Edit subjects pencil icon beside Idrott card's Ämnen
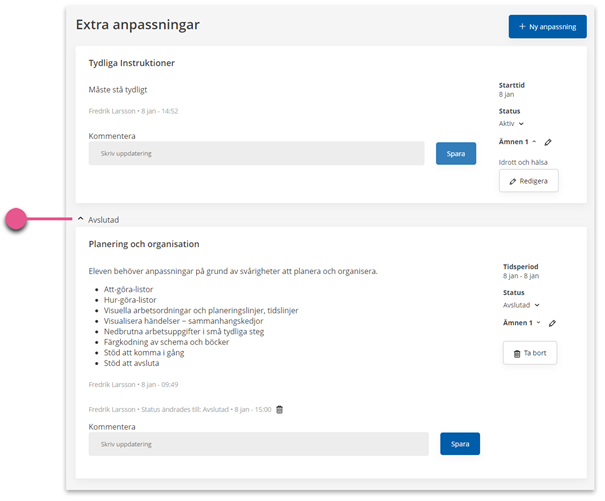Viewport: 605px width, 501px height. (x=548, y=142)
